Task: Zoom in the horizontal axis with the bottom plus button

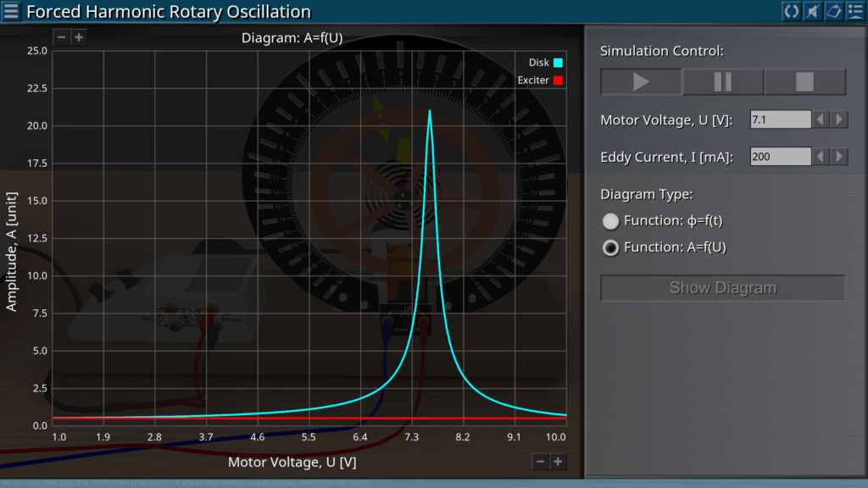Action: pos(558,461)
